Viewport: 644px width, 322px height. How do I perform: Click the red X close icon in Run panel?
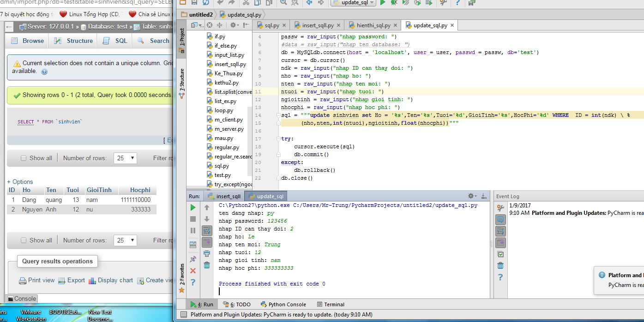click(193, 271)
